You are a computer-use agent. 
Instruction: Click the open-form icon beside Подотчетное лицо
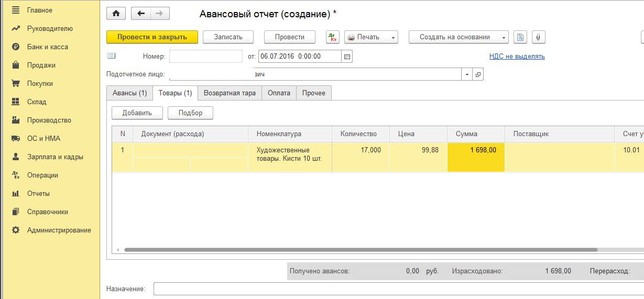(x=478, y=74)
